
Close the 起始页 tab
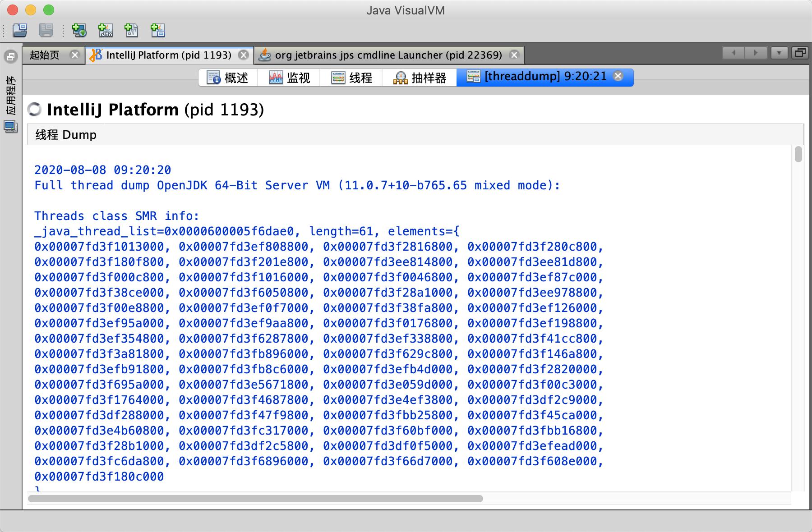click(75, 55)
